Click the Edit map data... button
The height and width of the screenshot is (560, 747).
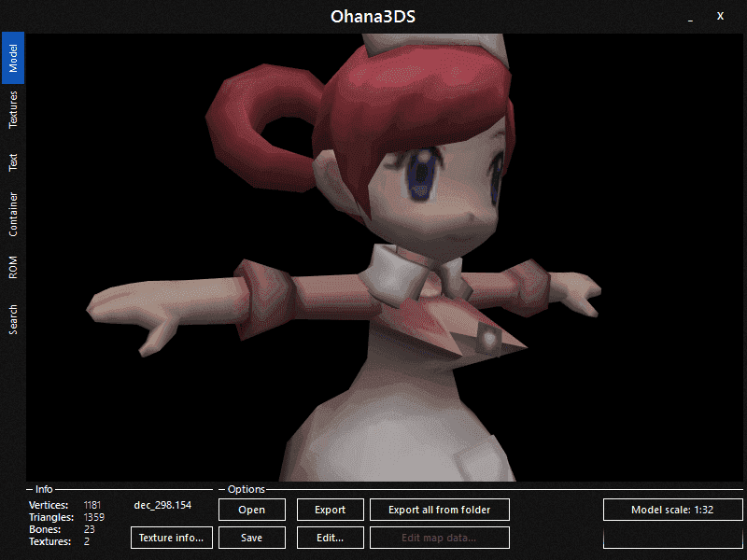pos(440,538)
